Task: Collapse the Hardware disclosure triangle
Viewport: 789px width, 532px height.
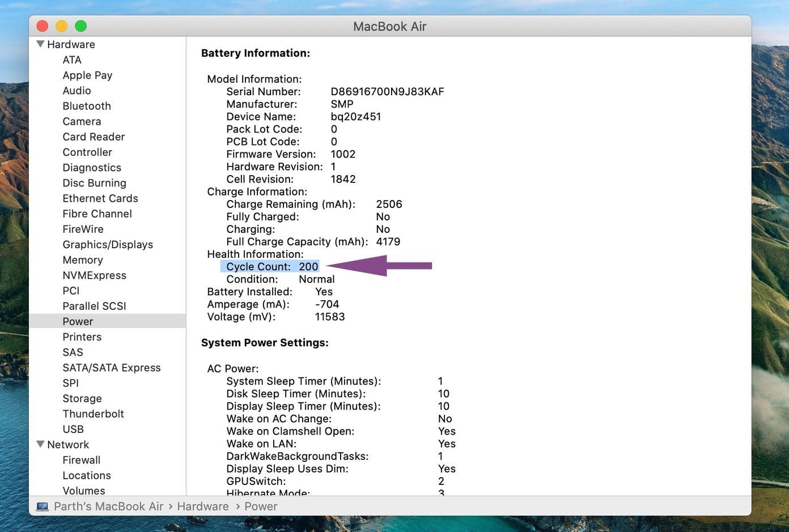Action: (40, 44)
